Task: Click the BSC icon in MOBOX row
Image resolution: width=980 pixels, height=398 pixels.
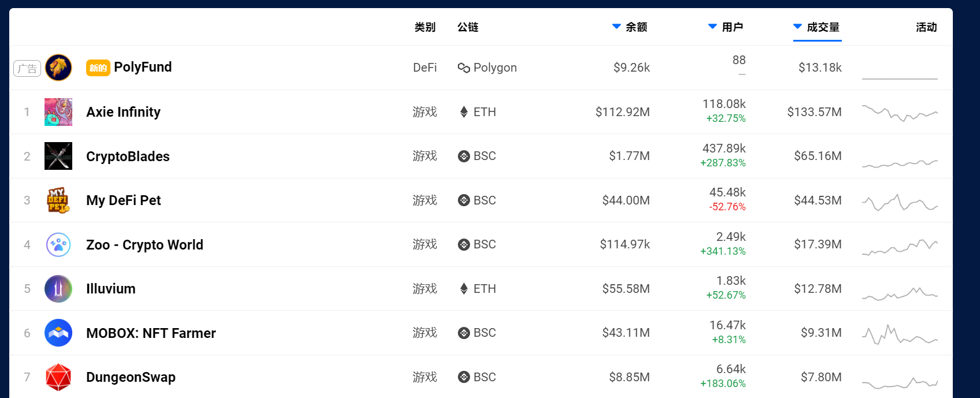Action: point(464,333)
